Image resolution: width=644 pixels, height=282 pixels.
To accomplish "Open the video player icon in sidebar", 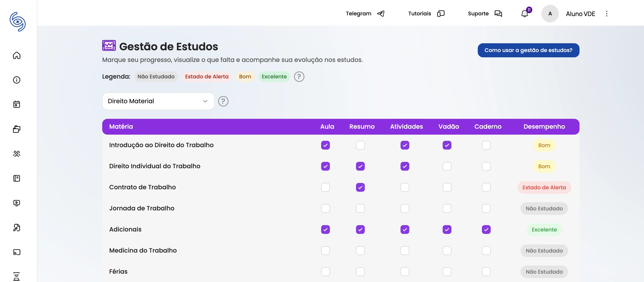I will point(16,203).
